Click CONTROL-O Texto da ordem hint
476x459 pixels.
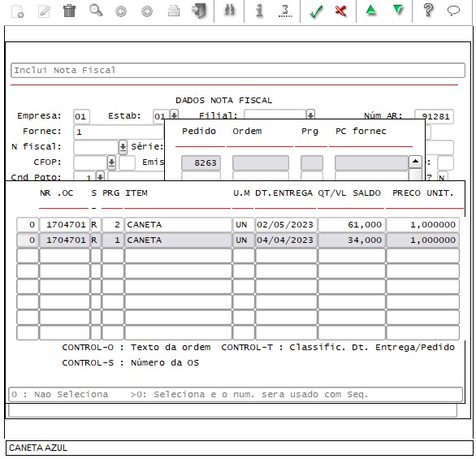pos(136,347)
